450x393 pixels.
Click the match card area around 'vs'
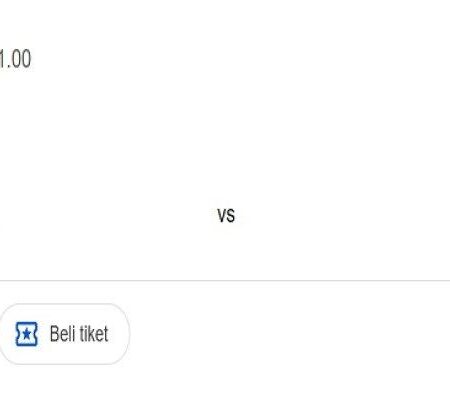point(226,215)
